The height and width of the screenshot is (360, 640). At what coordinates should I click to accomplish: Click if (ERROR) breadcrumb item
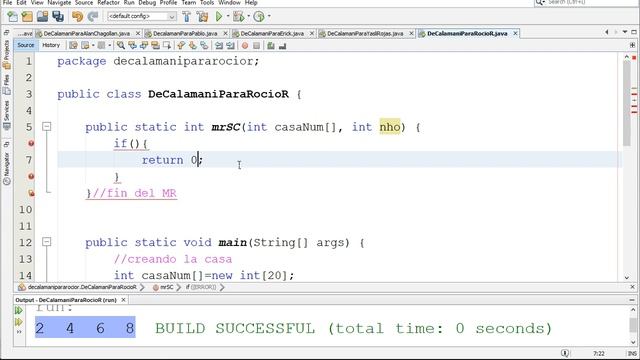[x=201, y=287]
